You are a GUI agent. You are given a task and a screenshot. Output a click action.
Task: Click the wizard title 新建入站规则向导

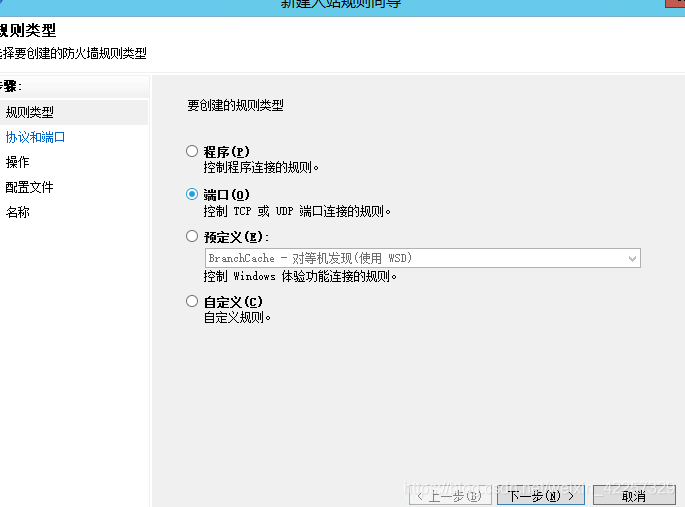click(340, 3)
